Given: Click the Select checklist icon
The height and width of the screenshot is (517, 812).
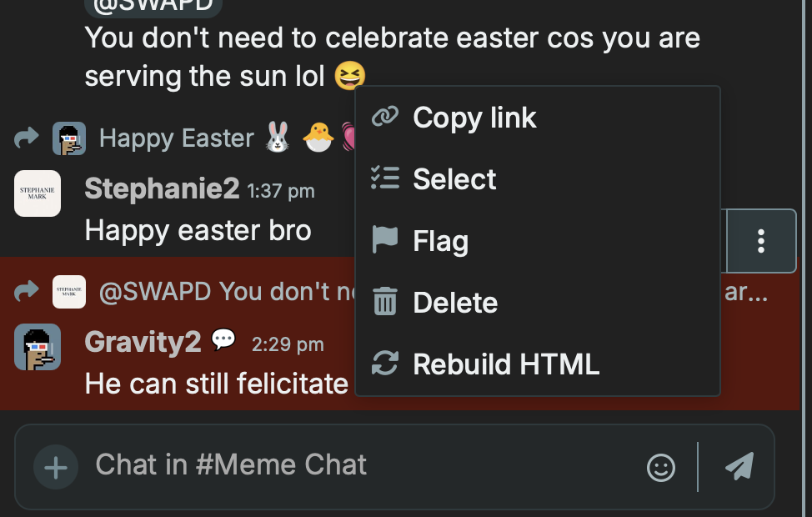Looking at the screenshot, I should point(384,178).
